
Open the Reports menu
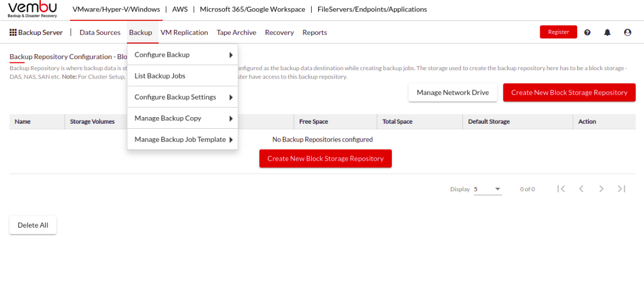[x=315, y=33]
